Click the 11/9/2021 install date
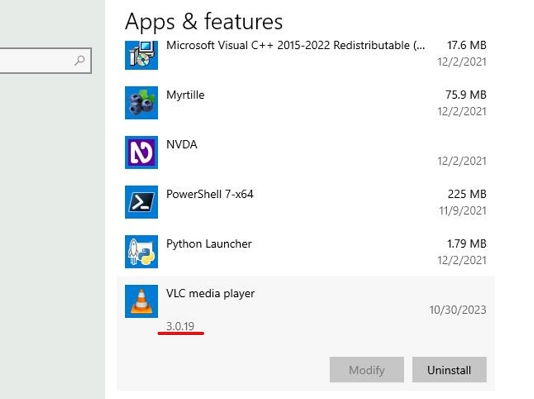Screen dimensions: 534x399 point(462,211)
